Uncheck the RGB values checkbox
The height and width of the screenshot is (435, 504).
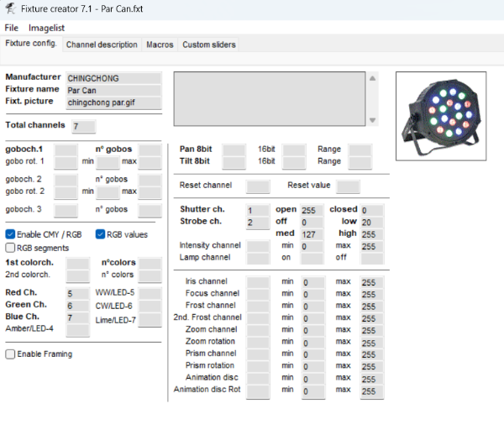[x=101, y=234]
